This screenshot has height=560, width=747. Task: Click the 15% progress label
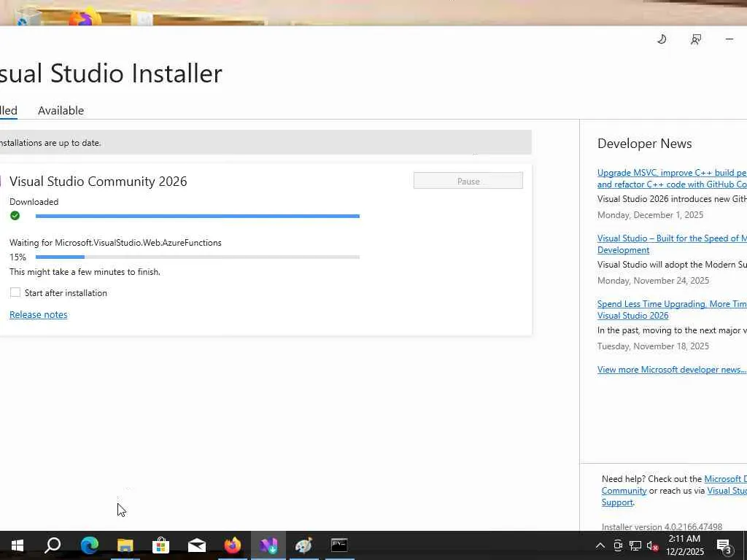coord(18,257)
